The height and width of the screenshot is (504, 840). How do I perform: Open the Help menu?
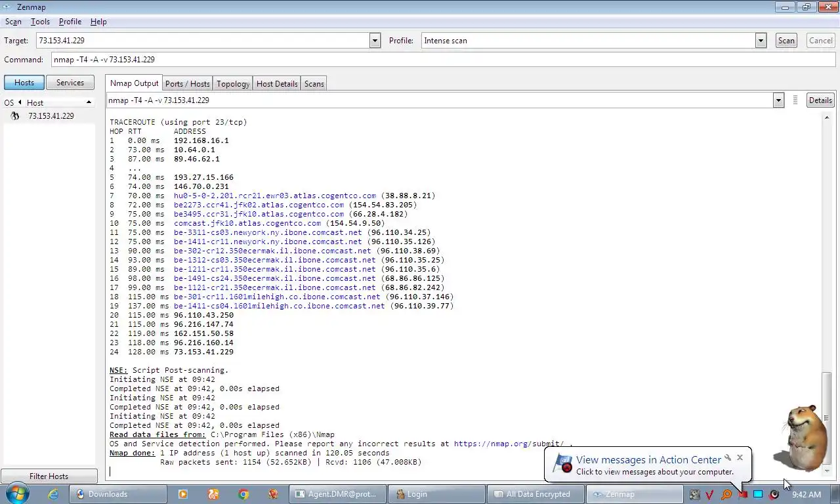point(98,22)
